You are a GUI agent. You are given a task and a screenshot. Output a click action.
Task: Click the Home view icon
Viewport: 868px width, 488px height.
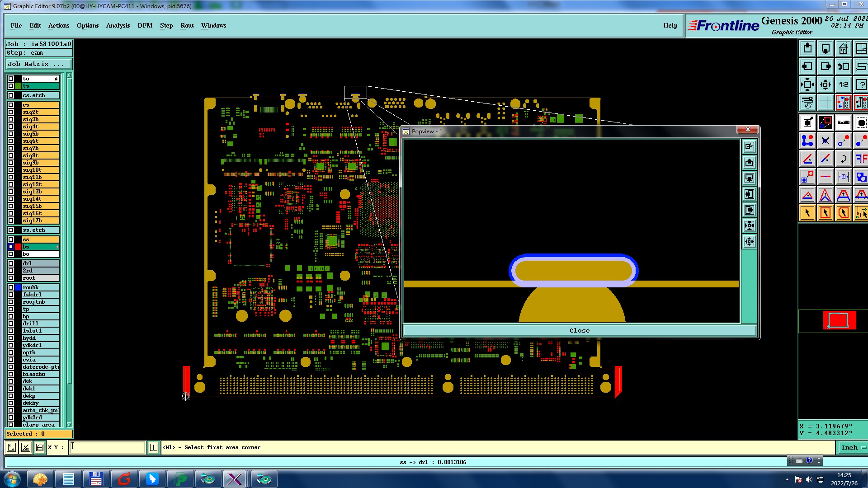[843, 48]
